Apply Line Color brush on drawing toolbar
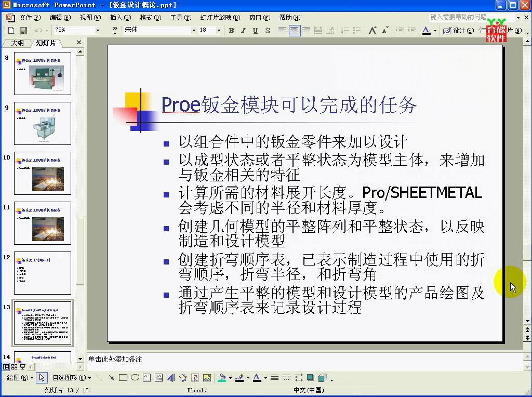The image size is (532, 397). [x=240, y=378]
